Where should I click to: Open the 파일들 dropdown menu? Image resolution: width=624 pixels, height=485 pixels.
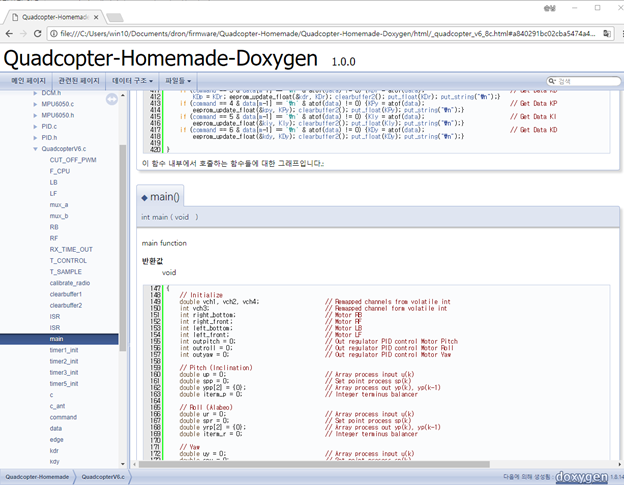coord(178,81)
